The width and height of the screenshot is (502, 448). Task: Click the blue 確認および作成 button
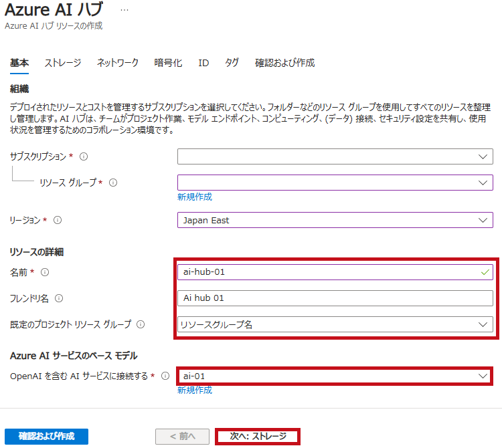pyautogui.click(x=46, y=437)
